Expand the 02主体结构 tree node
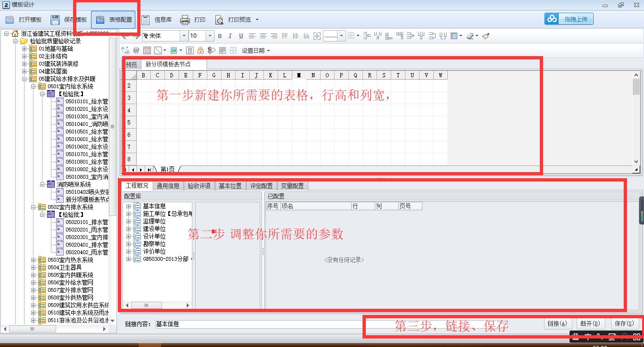Image resolution: width=644 pixels, height=347 pixels. tap(25, 56)
